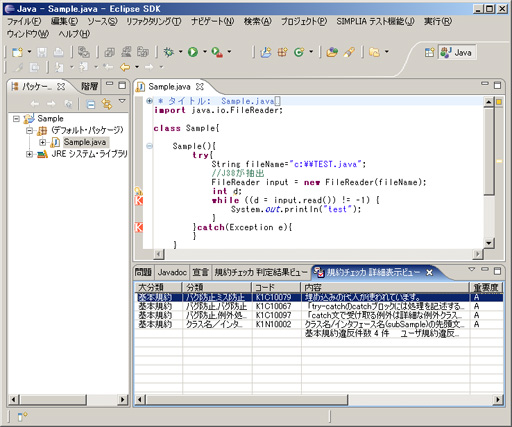Switch to the 問題 tab
This screenshot has height=427, width=512.
tap(143, 272)
